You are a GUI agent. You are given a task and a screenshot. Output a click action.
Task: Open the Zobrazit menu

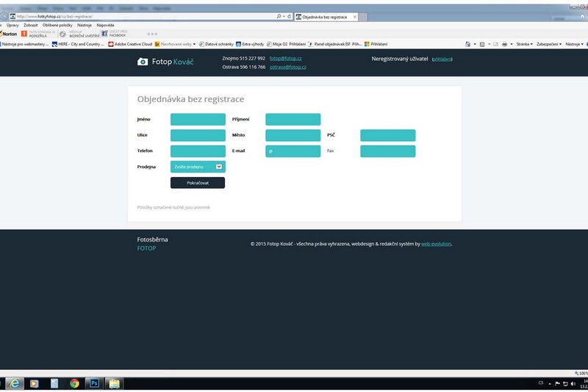click(x=31, y=25)
